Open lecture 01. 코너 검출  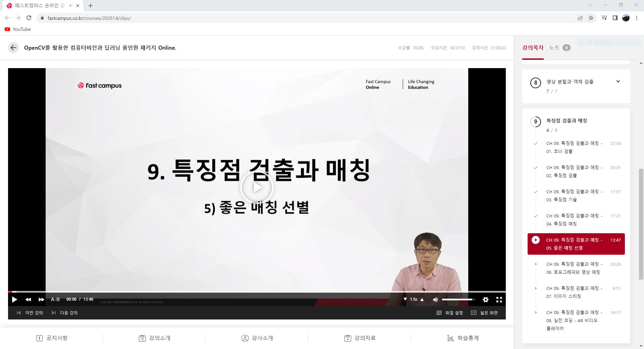coord(576,147)
